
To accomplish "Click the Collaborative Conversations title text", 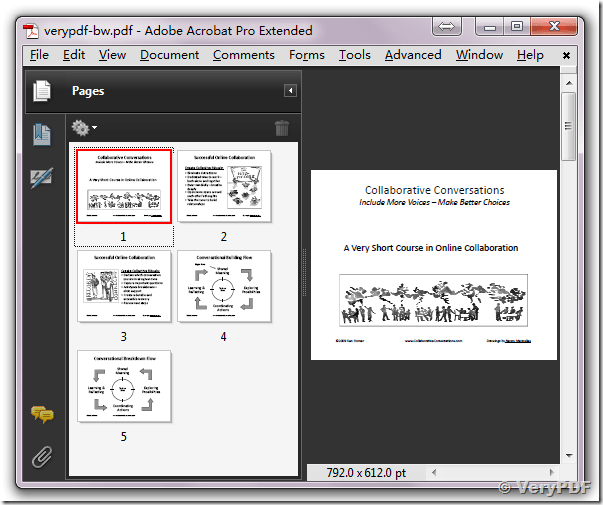I will (x=434, y=190).
